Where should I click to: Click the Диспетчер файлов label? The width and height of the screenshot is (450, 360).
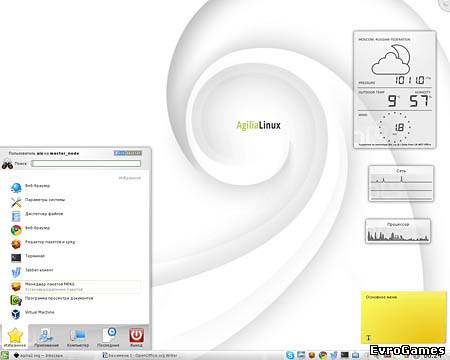[44, 214]
